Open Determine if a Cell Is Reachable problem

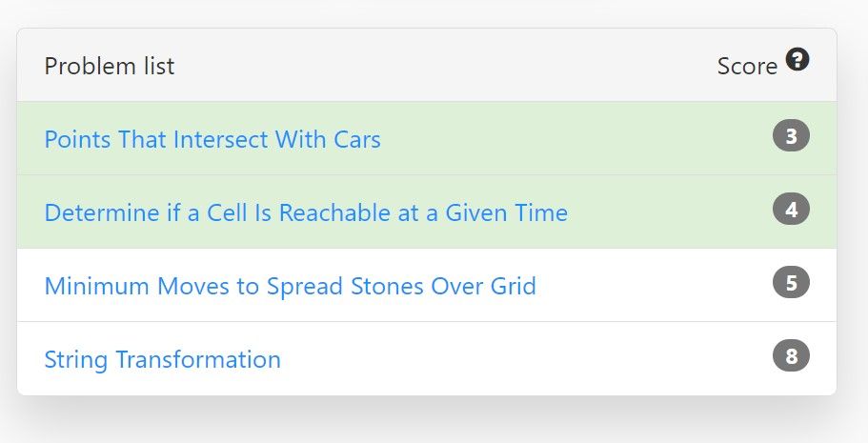click(306, 212)
